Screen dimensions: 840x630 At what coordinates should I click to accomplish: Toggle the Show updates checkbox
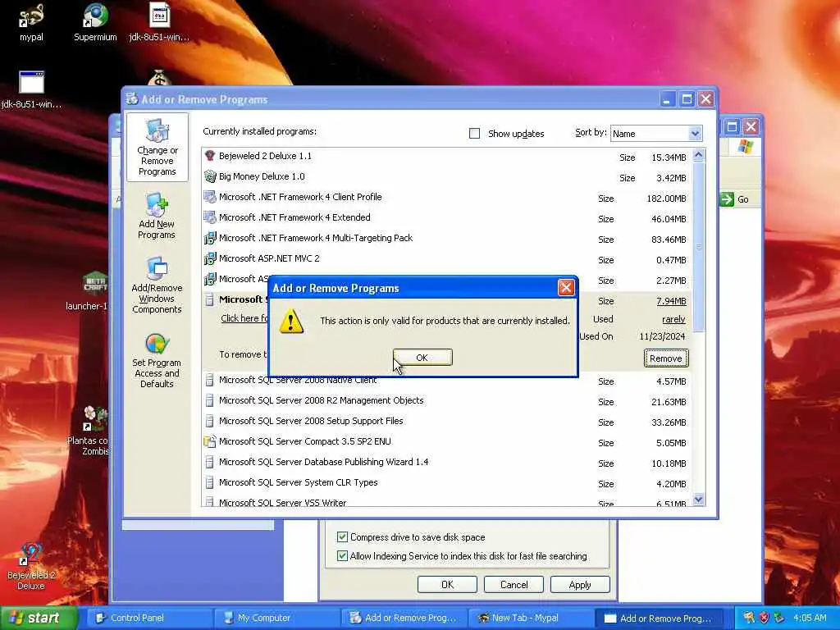[474, 134]
